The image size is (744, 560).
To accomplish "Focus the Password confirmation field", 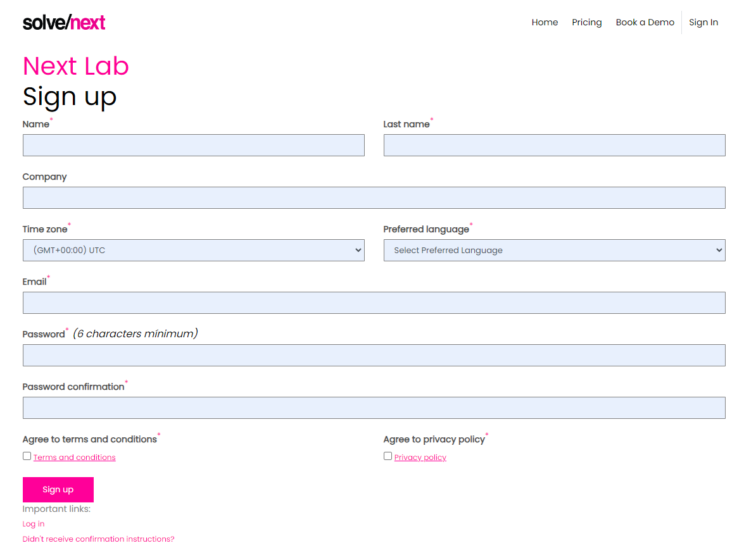I will click(374, 408).
